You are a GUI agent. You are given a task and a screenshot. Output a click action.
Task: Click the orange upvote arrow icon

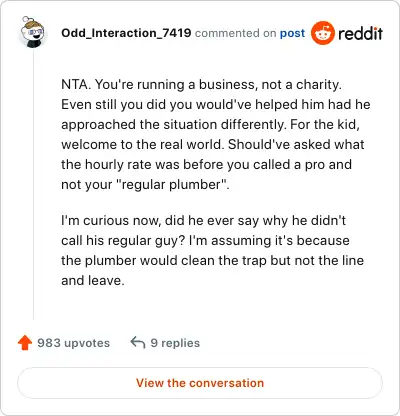click(25, 343)
